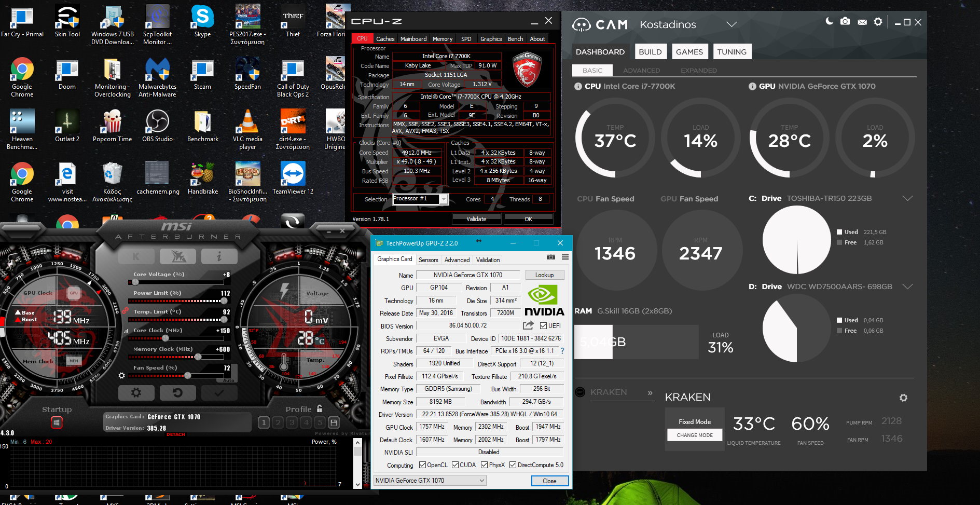The height and width of the screenshot is (505, 980).
Task: Open Steam desktop shortcut
Action: click(202, 74)
